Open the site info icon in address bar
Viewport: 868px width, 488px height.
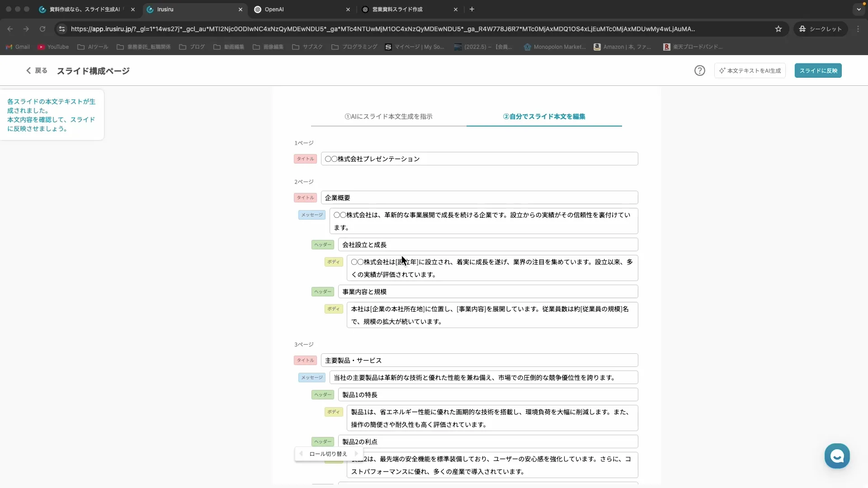[62, 28]
